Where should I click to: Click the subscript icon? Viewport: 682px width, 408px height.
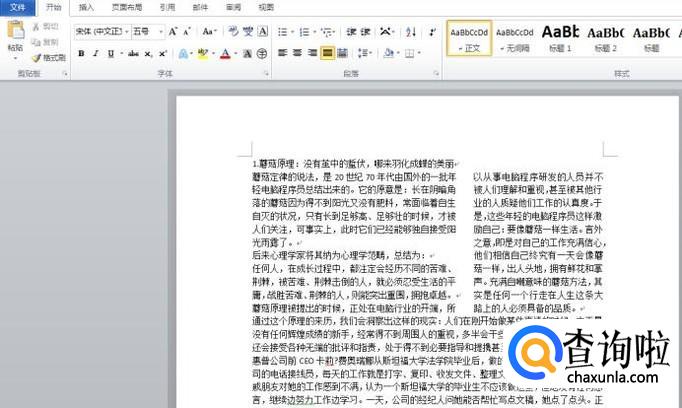click(x=147, y=53)
